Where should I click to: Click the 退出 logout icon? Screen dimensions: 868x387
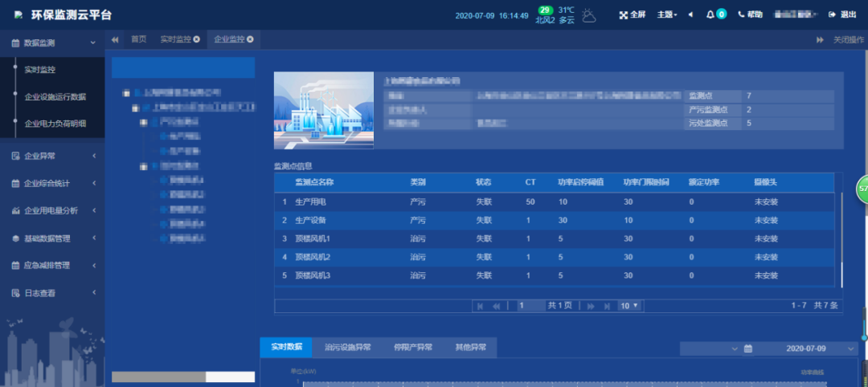[x=832, y=14]
